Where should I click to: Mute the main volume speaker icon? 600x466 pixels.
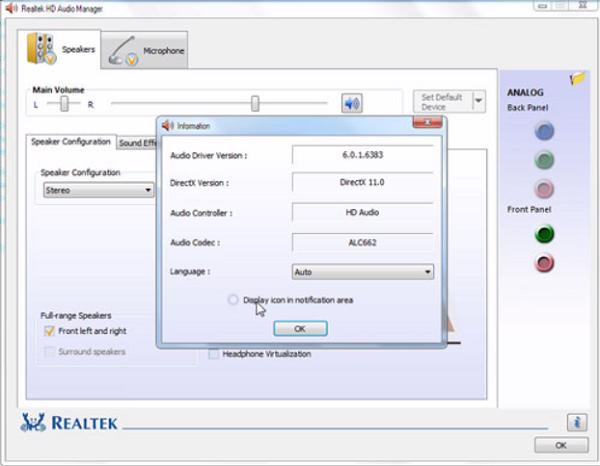351,103
